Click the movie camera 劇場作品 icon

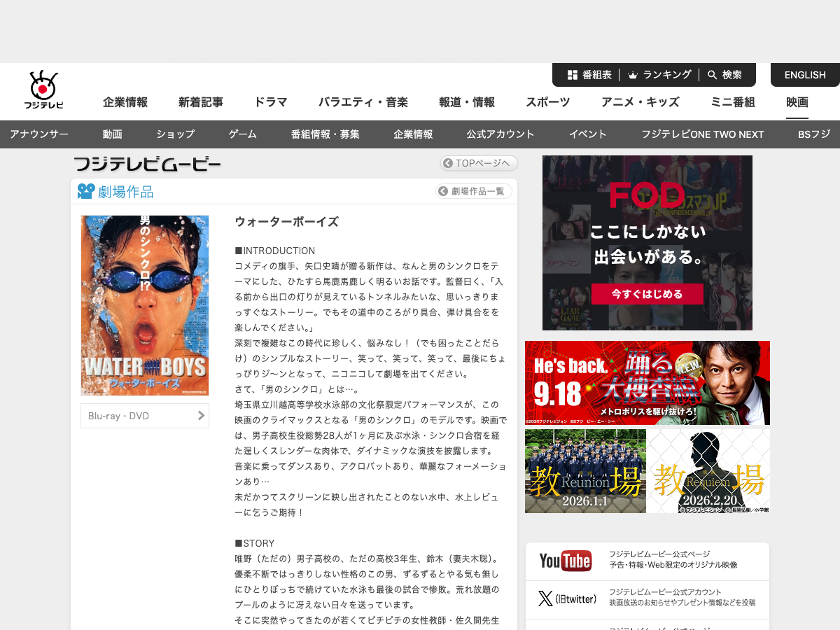point(85,191)
